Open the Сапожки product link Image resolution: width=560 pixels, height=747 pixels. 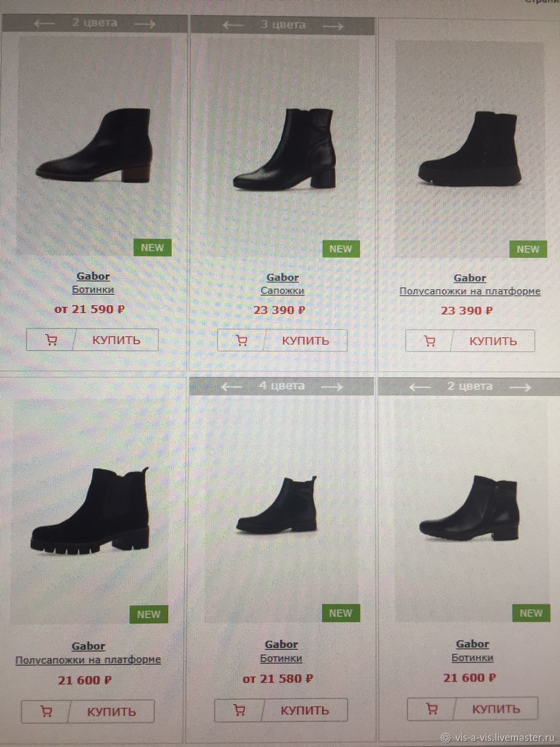[x=282, y=291]
